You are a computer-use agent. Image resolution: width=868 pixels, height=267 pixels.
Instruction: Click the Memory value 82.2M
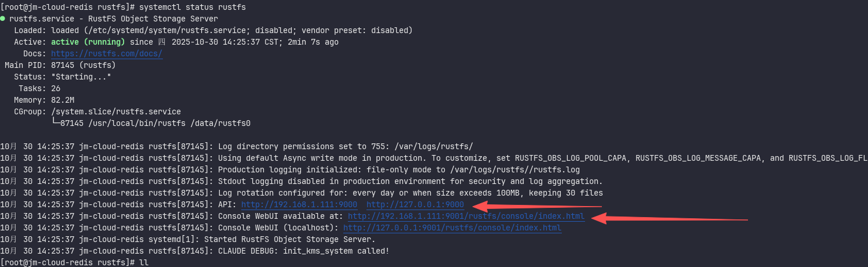point(63,100)
